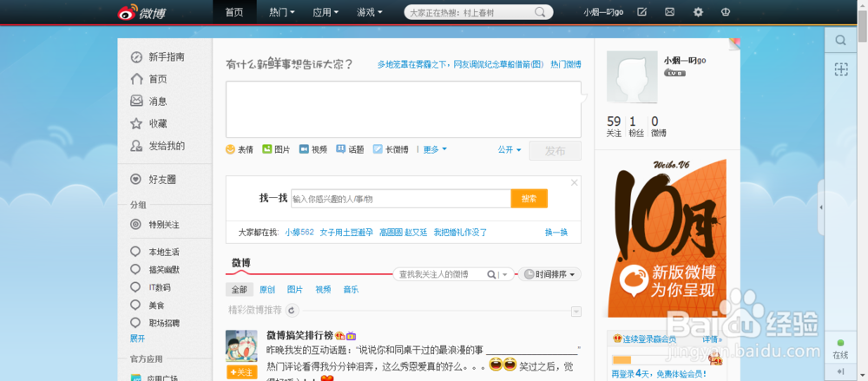Follow 微博搞笑排行榜 with 关注 button
This screenshot has height=381, width=868.
242,372
